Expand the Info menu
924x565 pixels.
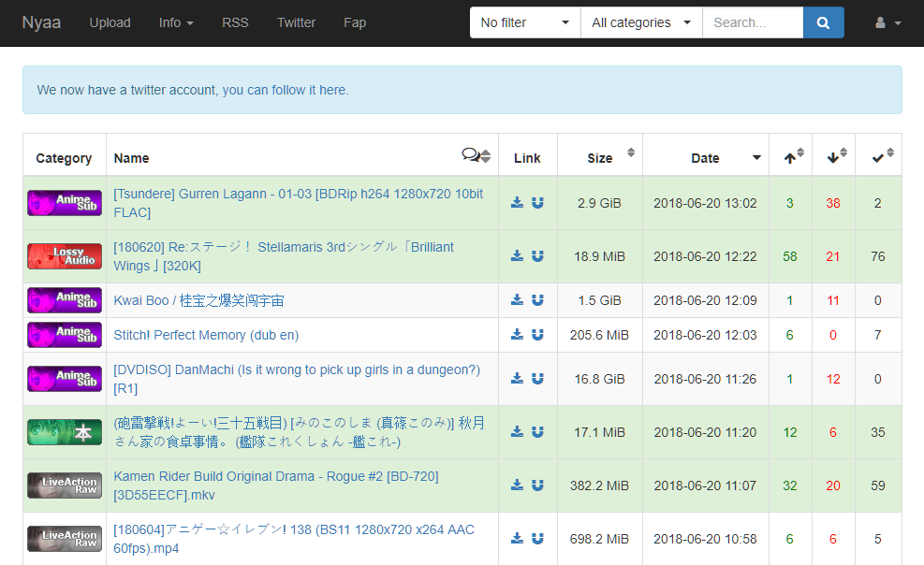coord(176,22)
